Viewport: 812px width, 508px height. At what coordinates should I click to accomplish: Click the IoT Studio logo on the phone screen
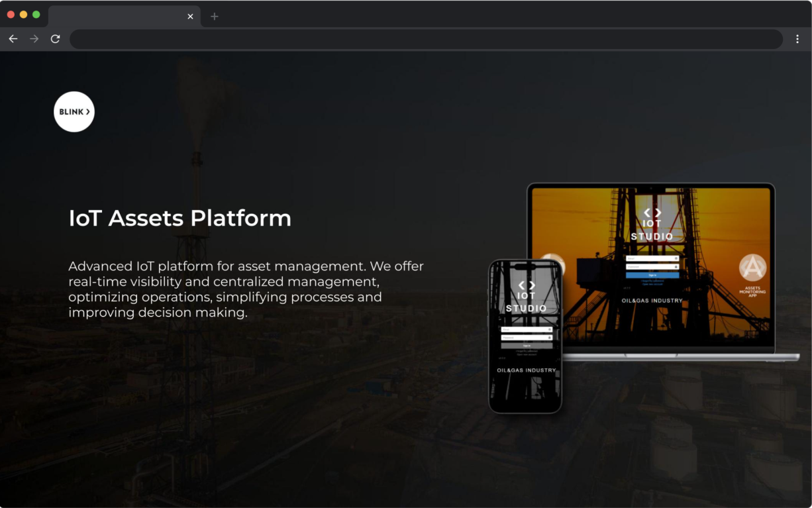tap(526, 297)
